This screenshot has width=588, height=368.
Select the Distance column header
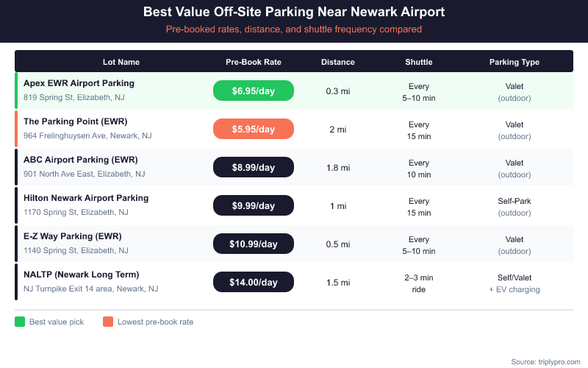point(338,62)
